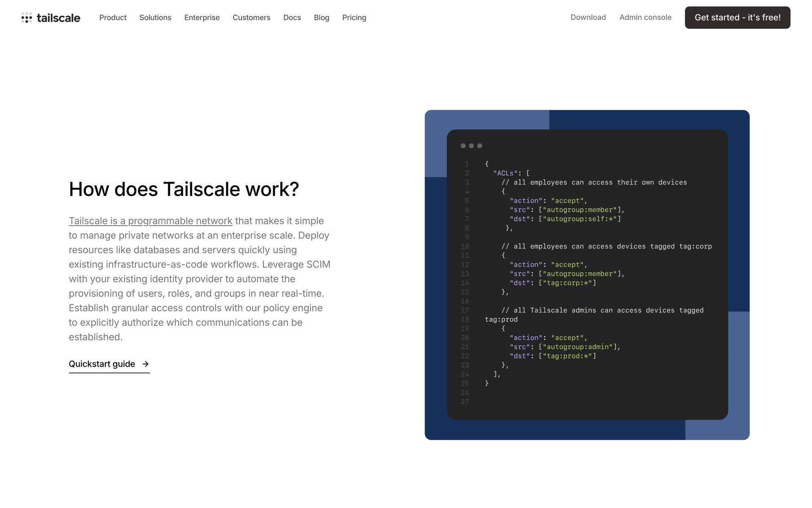Open the Product menu
The height and width of the screenshot is (508, 812).
tap(113, 17)
